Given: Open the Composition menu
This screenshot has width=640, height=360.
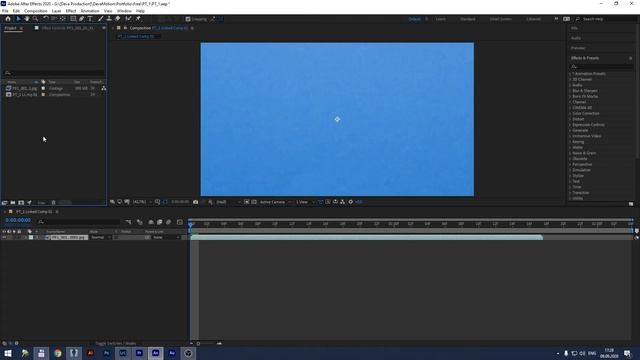Looking at the screenshot, I should coord(36,11).
